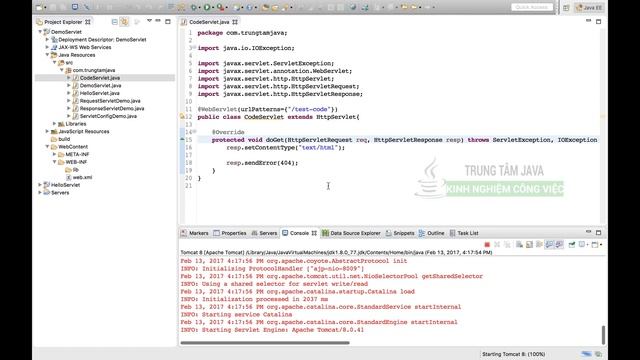Viewport: 640px width, 360px height.
Task: Toggle show console when standard out changes
Action: point(549,244)
